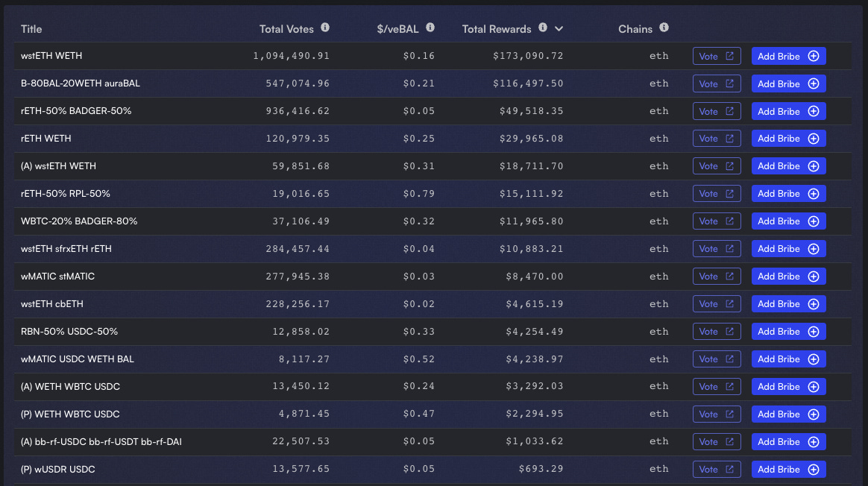Click the info icon beside Chains header

pyautogui.click(x=664, y=28)
